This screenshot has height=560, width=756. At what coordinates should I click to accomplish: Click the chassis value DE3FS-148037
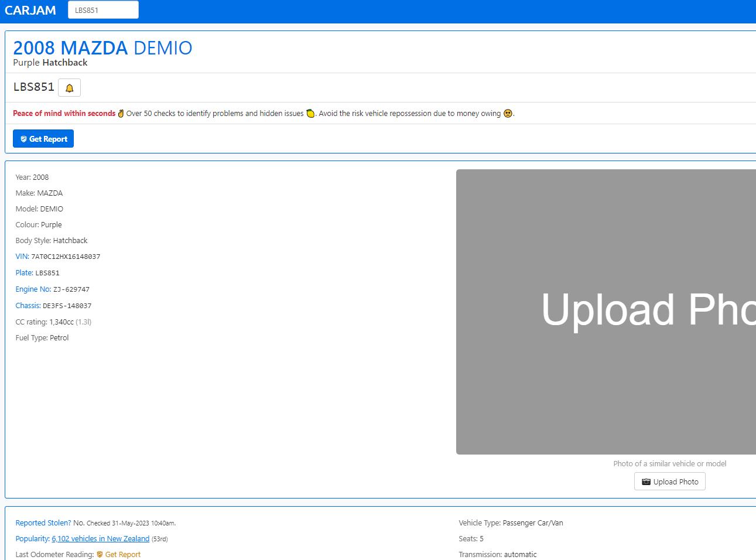67,306
